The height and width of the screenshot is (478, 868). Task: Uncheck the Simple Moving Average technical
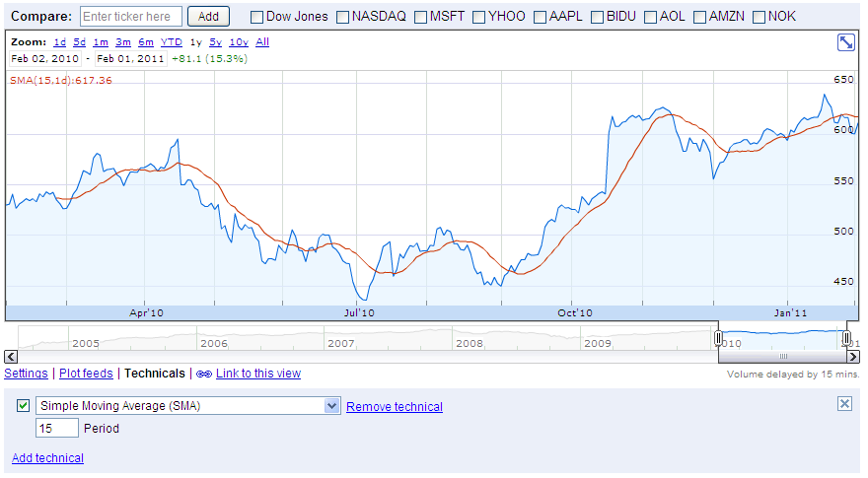23,406
